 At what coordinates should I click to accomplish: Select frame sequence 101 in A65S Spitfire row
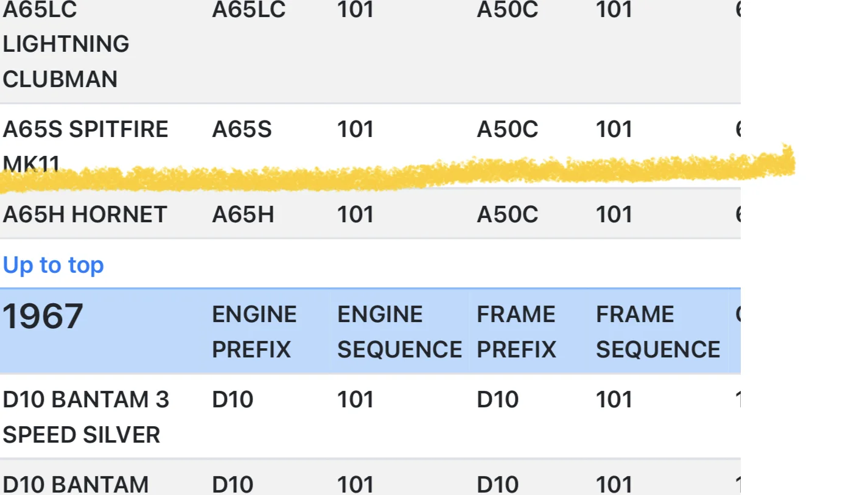tap(614, 130)
